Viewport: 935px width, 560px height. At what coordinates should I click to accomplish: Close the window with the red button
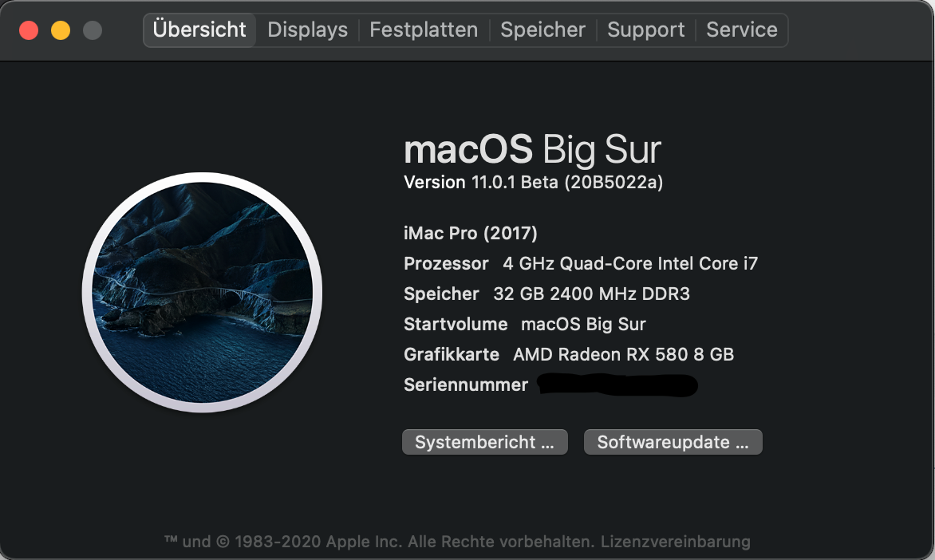point(29,30)
